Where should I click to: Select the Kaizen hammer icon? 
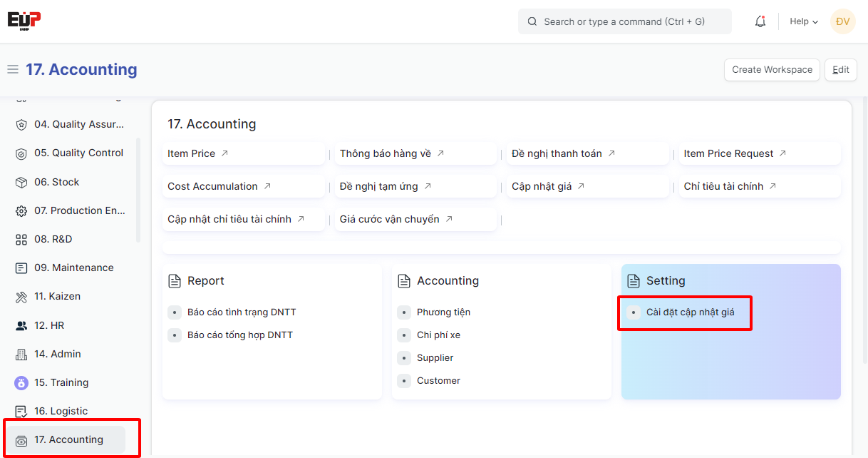[21, 297]
